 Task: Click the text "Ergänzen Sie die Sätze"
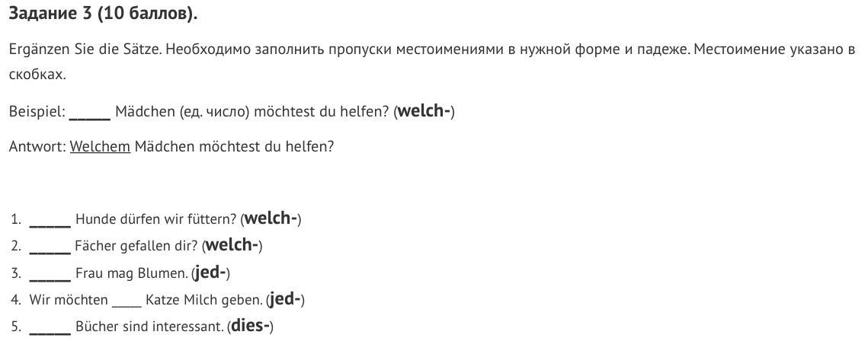tap(84, 50)
